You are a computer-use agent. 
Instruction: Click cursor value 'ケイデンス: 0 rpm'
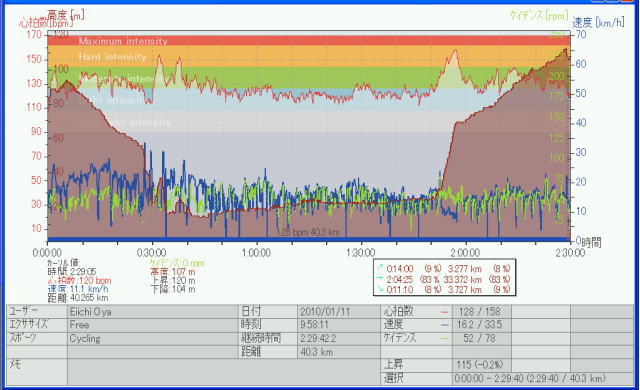tap(176, 263)
